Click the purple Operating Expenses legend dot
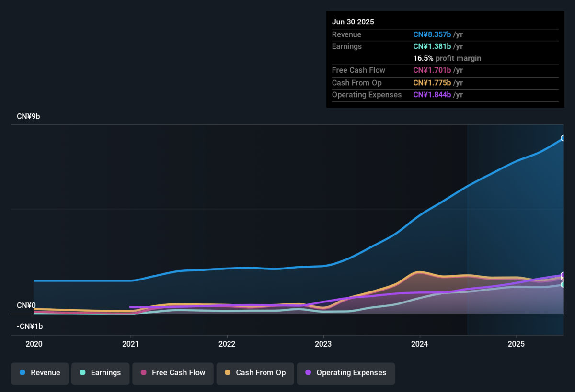Viewport: 575px width, 392px height. pos(308,373)
